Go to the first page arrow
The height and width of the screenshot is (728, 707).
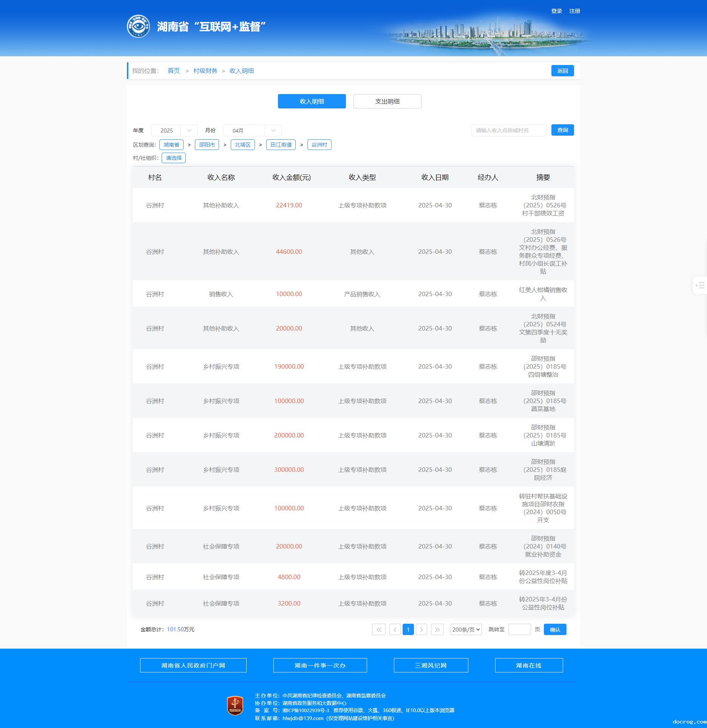click(x=378, y=629)
